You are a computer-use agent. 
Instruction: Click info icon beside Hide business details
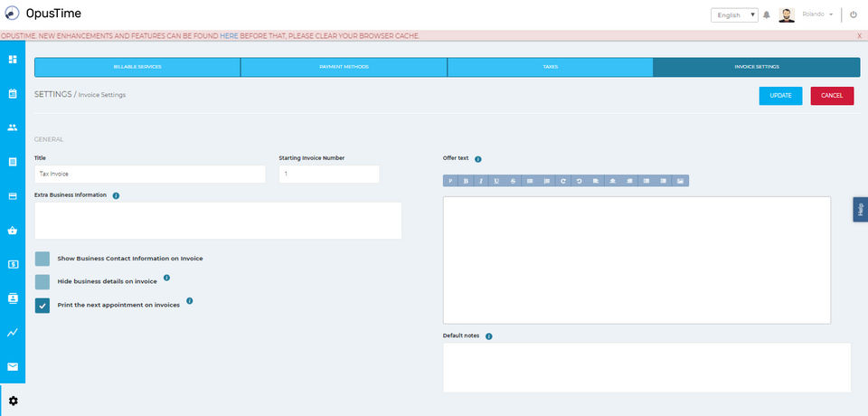[x=166, y=278]
